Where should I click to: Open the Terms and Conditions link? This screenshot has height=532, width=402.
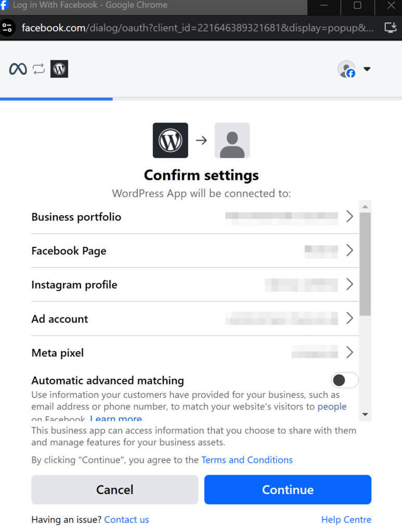(247, 460)
